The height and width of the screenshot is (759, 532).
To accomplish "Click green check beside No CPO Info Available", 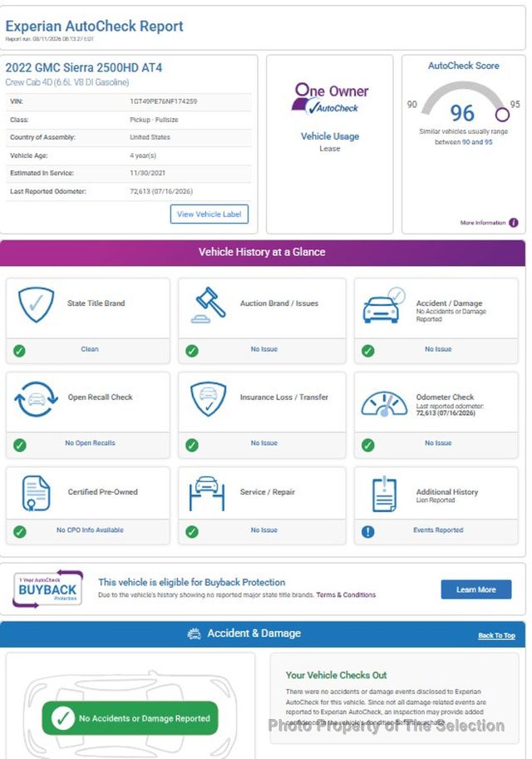I will click(x=19, y=531).
